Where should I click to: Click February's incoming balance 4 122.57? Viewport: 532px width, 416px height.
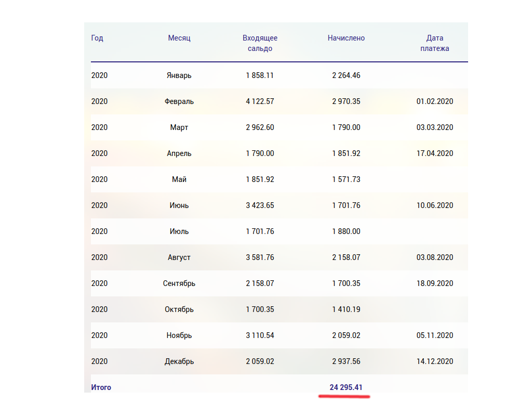coord(260,101)
